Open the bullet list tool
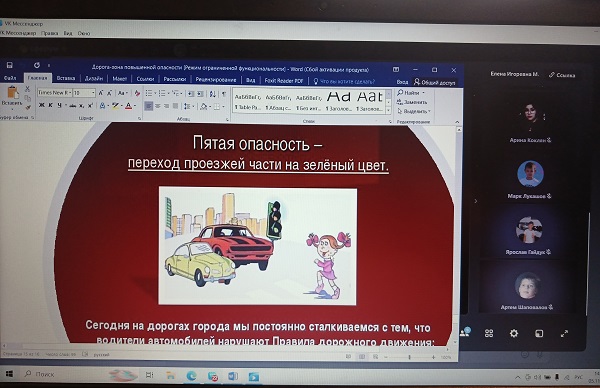 click(149, 93)
